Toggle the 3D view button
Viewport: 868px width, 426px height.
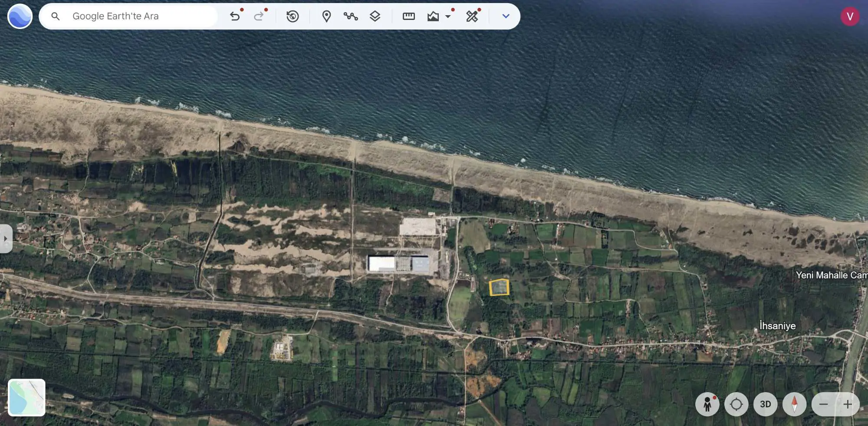click(x=766, y=404)
